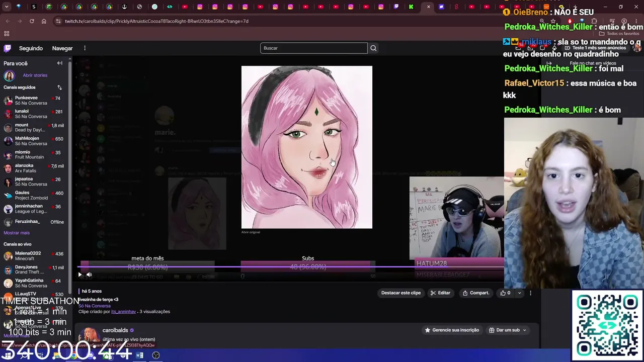Click 'há 5 anos' clip age text
This screenshot has width=644, height=362.
[x=92, y=291]
